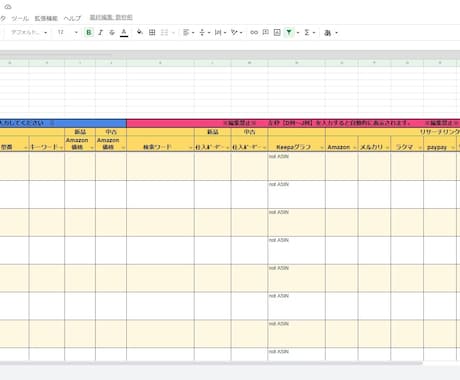The height and width of the screenshot is (380, 460).
Task: Insert a link with the chain icon
Action: click(254, 32)
